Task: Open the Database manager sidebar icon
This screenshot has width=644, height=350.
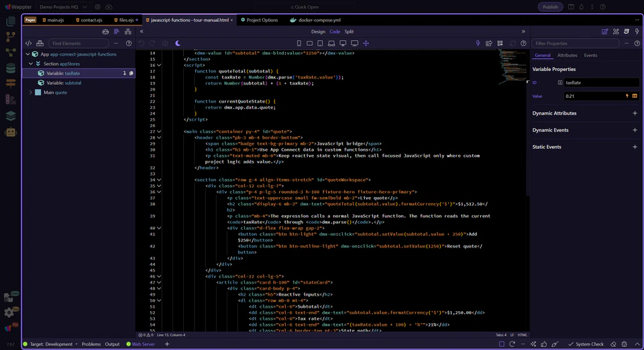Action: pos(11,68)
